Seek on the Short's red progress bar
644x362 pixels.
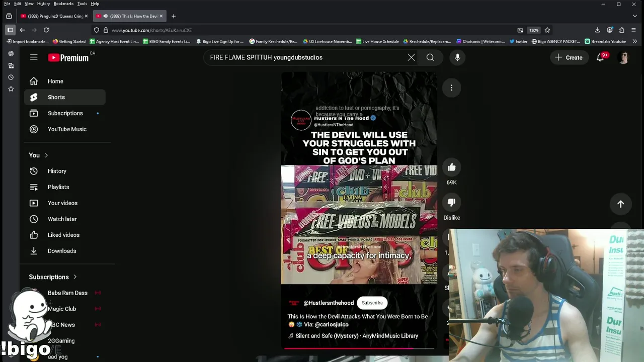(x=359, y=347)
